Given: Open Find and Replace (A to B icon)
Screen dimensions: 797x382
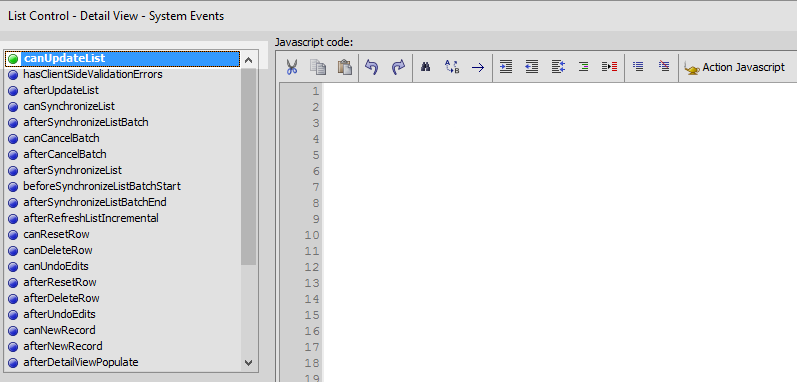Looking at the screenshot, I should (x=452, y=67).
